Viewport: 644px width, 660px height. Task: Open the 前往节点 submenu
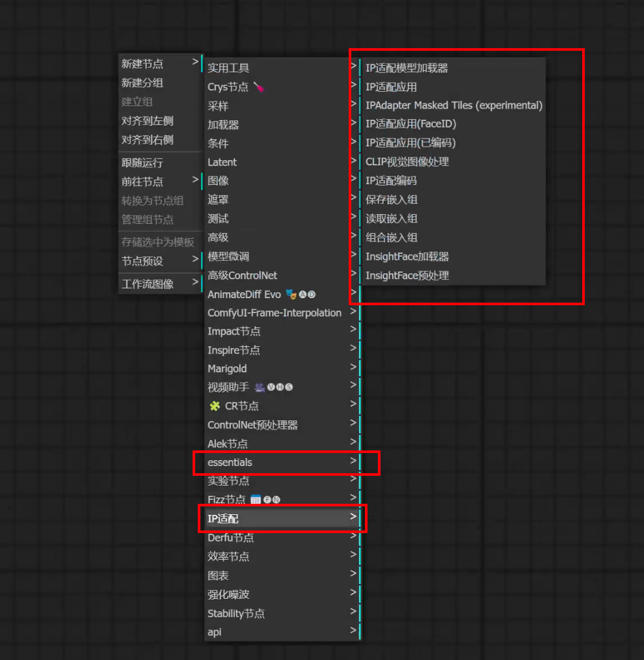160,182
